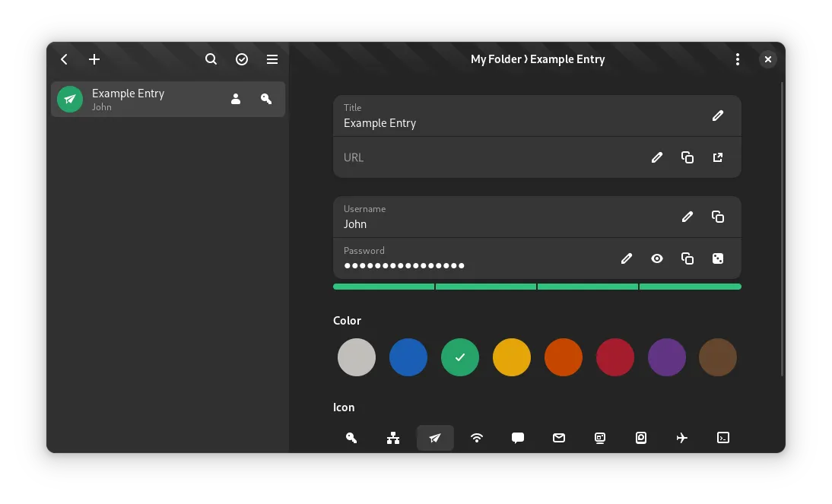The image size is (832, 504).
Task: Edit the entry title with pencil icon
Action: (718, 116)
